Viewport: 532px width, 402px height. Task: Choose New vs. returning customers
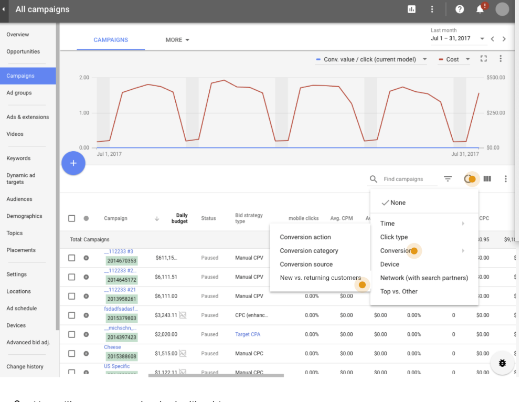click(x=320, y=278)
